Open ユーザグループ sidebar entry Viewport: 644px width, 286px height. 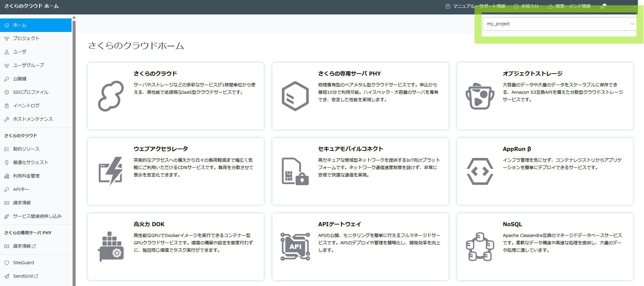click(x=36, y=65)
